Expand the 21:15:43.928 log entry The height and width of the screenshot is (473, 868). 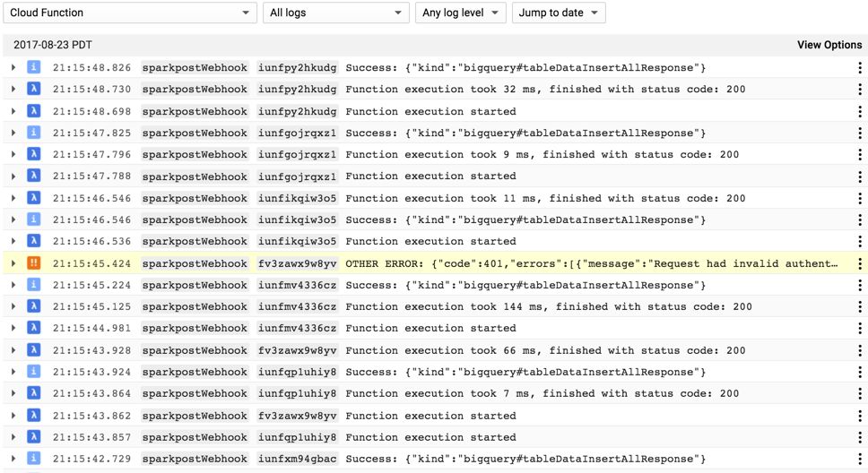tap(13, 350)
